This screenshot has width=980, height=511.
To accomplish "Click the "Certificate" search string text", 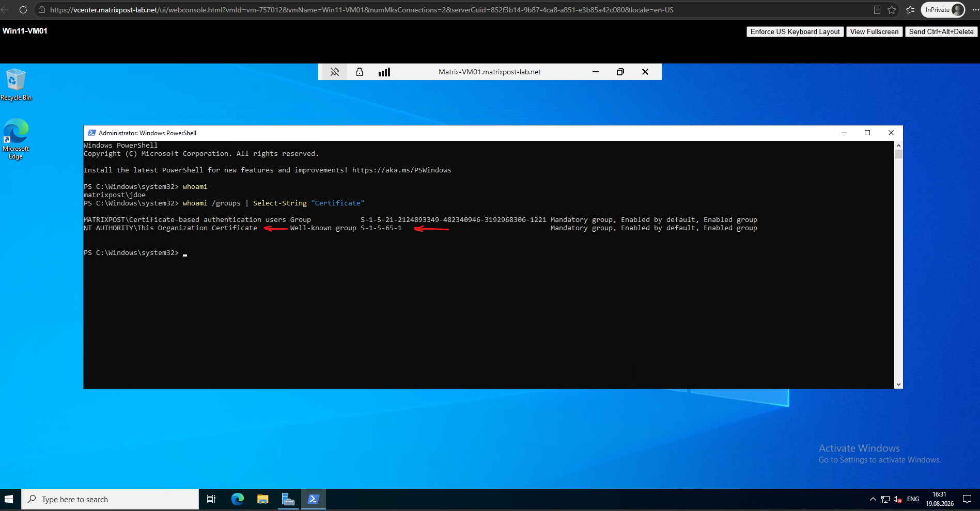I will (x=337, y=203).
